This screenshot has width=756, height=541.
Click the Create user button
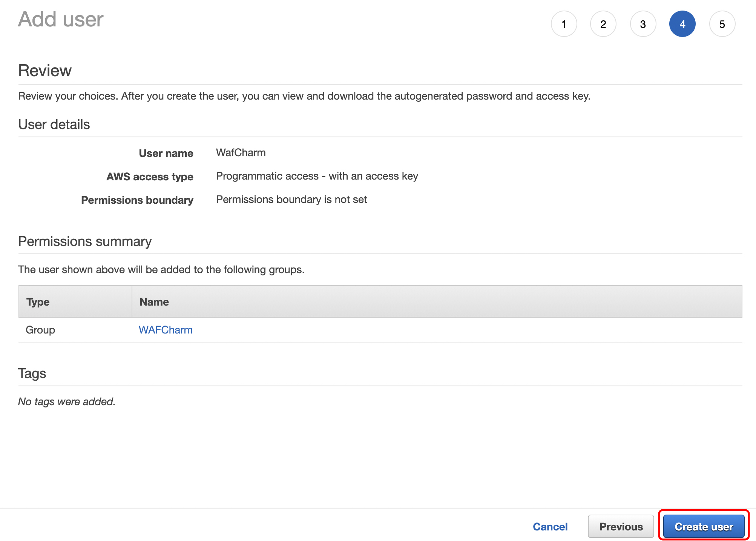coord(704,526)
